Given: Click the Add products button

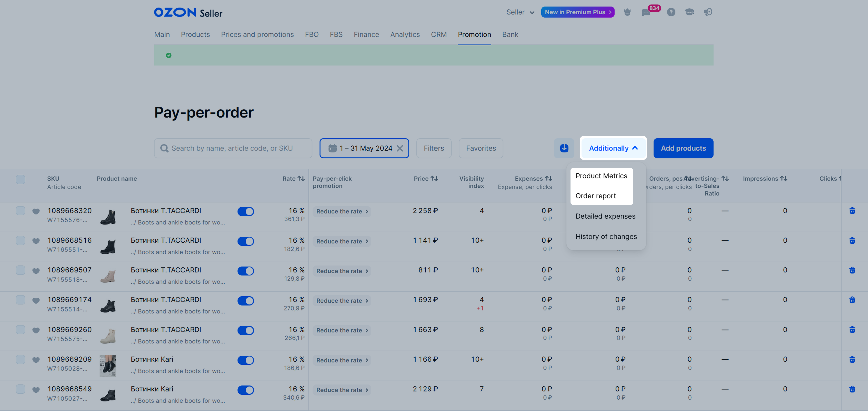Looking at the screenshot, I should click(683, 148).
